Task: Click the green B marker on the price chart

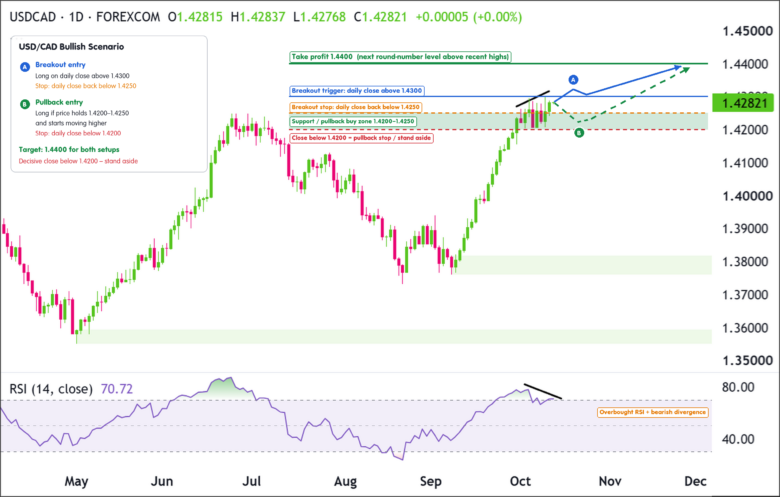Action: (579, 133)
